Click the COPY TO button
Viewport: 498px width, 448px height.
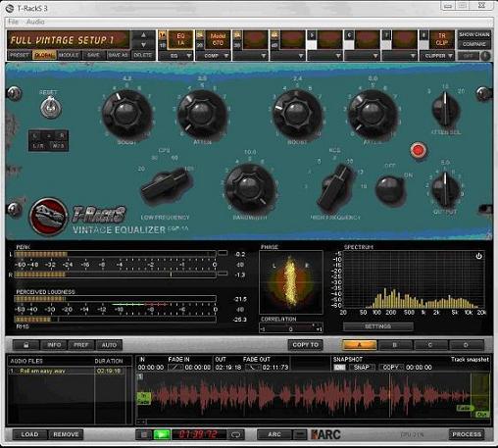pyautogui.click(x=305, y=345)
